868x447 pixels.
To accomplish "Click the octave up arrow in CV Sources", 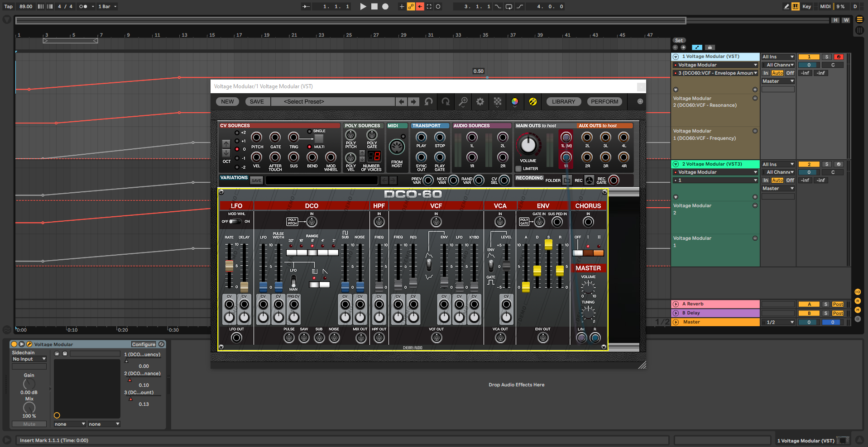I will click(x=226, y=144).
